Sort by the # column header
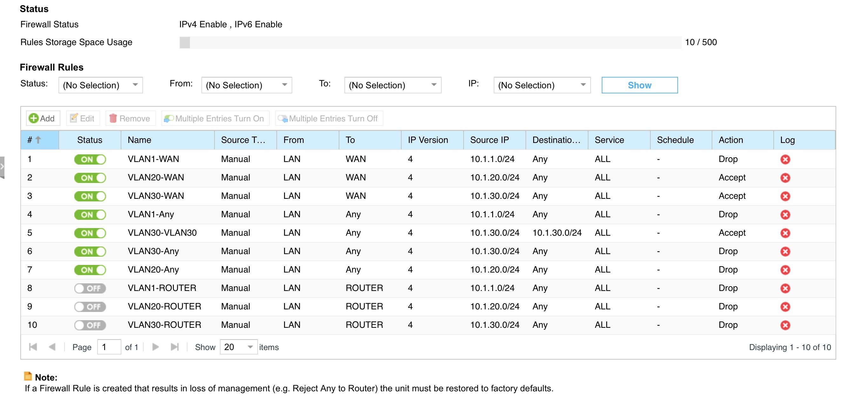 coord(40,140)
